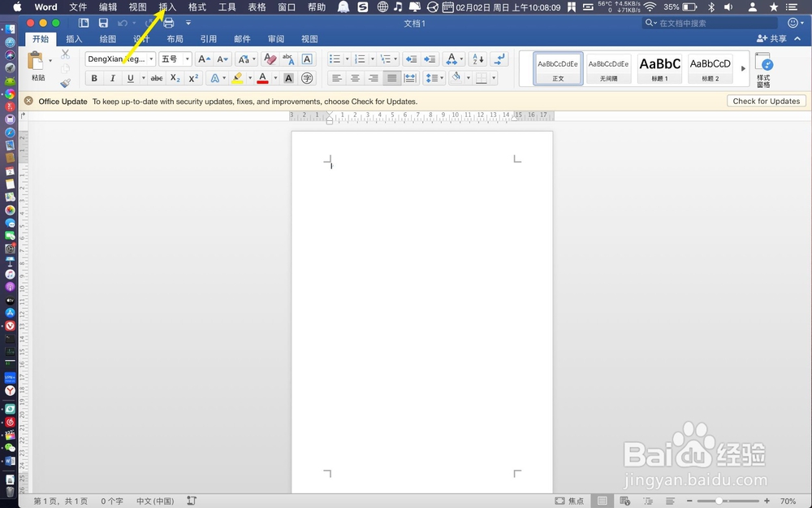Apply character shading icon
812x508 pixels.
point(289,78)
